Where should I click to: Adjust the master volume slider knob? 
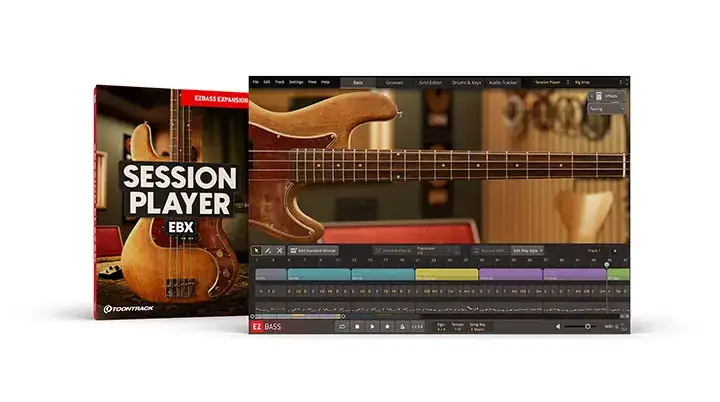point(587,327)
